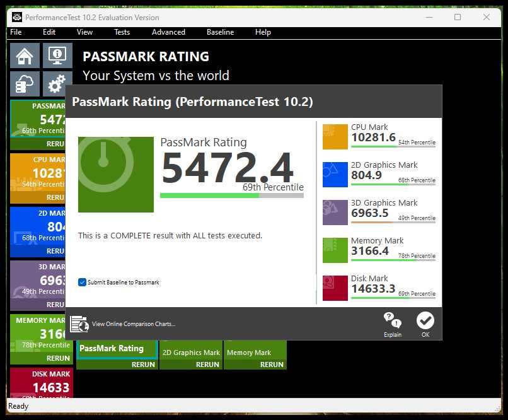Maximize the PerformanceTest window
This screenshot has width=508, height=420.
click(x=458, y=17)
